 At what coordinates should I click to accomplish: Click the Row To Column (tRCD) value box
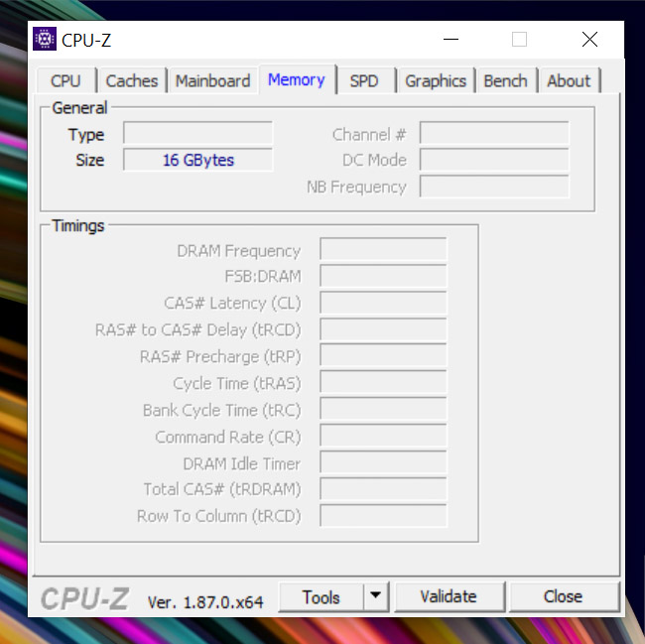pos(383,516)
